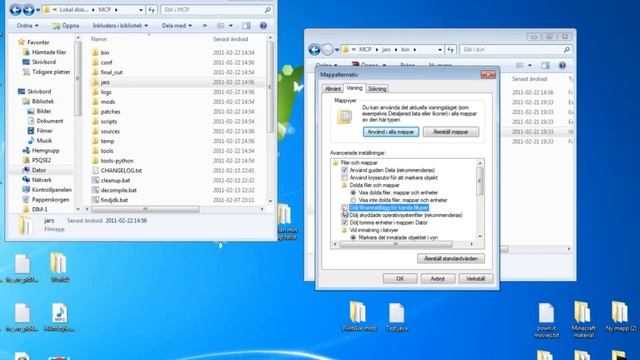Open the help icon in MCP window
640x360 pixels.
point(263,26)
